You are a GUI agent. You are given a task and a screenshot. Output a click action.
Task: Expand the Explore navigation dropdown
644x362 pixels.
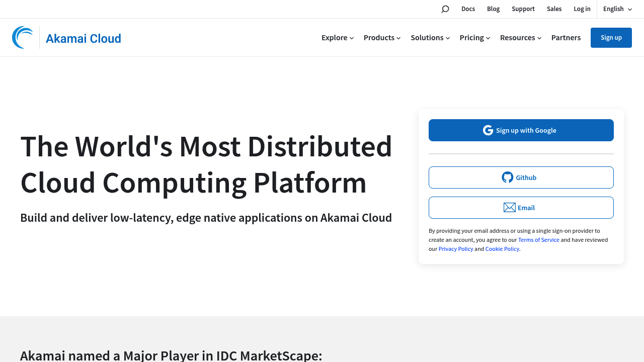(x=337, y=37)
